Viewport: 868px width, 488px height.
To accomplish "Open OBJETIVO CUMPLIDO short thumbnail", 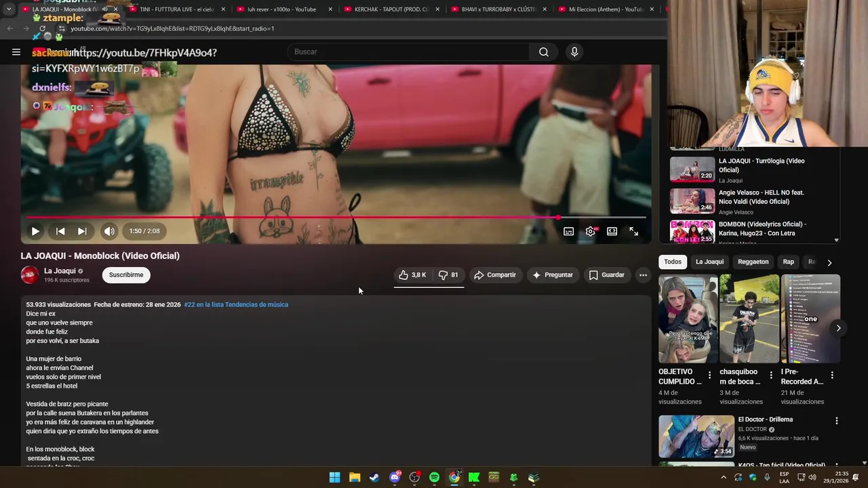I will (688, 319).
